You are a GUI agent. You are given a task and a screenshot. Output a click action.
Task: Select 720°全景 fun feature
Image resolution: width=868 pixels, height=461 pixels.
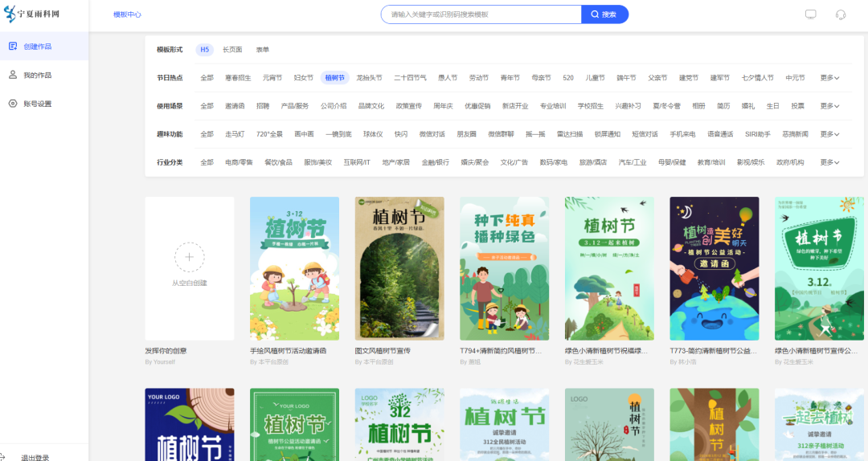click(269, 134)
